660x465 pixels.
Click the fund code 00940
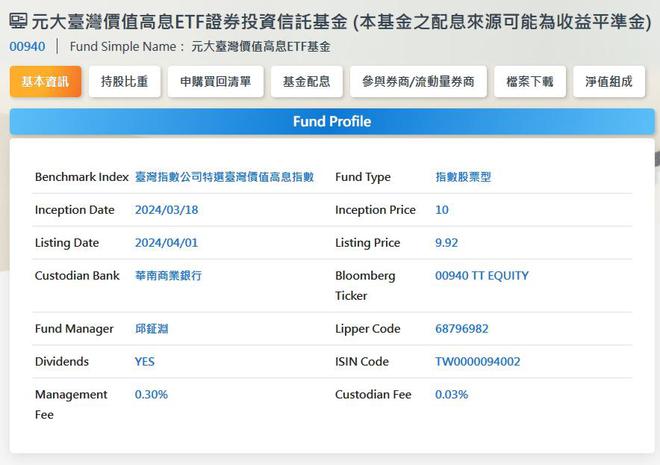click(x=27, y=46)
